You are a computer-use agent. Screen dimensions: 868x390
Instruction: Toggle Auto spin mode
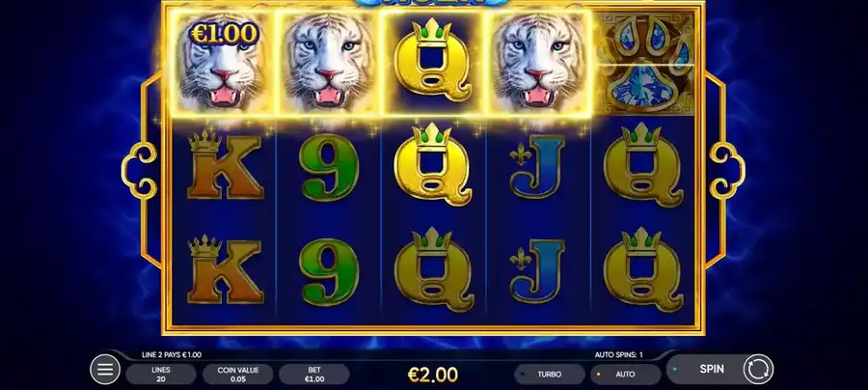coord(626,375)
